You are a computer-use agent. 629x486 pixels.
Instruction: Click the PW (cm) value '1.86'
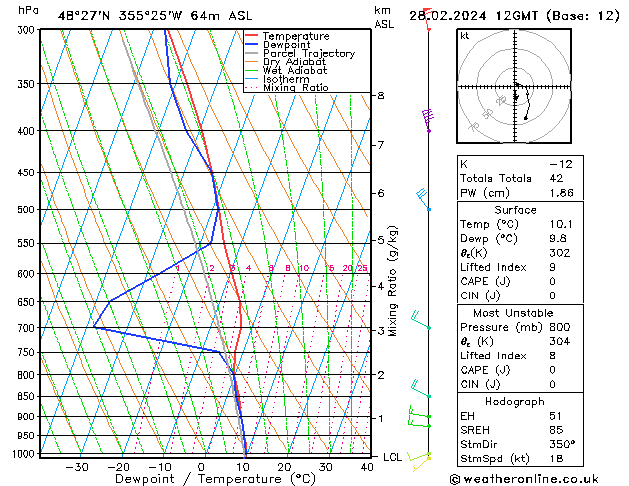tap(562, 192)
